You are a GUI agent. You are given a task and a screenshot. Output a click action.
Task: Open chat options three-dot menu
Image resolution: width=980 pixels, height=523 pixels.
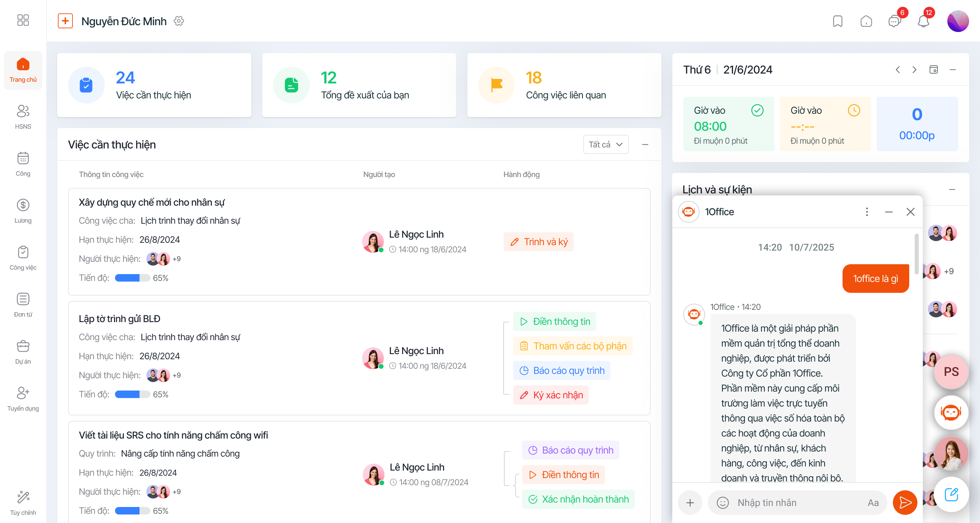(867, 212)
